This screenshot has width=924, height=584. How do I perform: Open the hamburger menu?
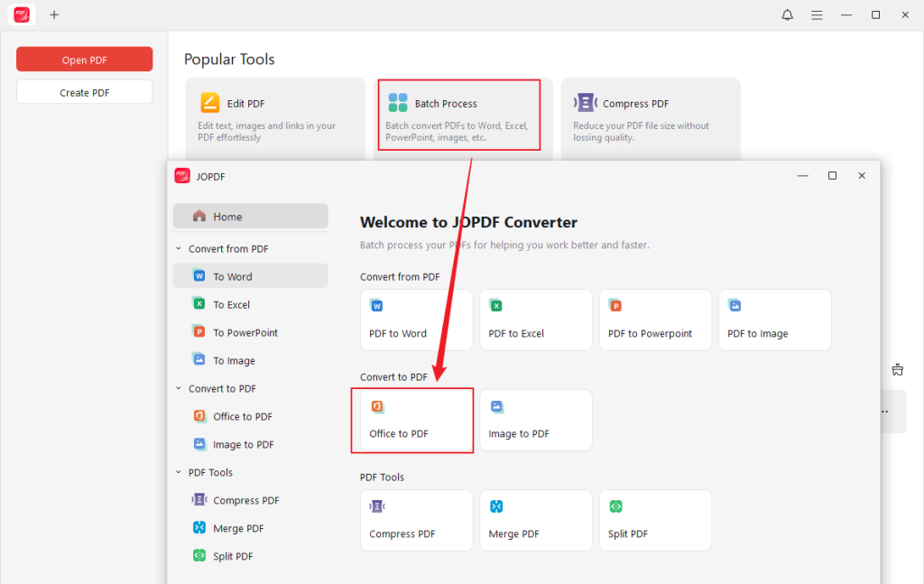tap(817, 14)
